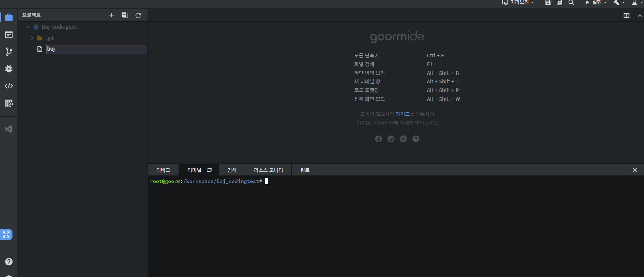Collapse all folders in project panel
The image size is (644, 277).
pos(125,15)
